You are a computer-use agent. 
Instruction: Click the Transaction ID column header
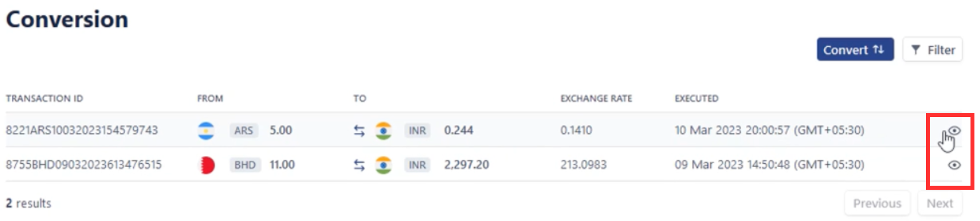pos(44,98)
